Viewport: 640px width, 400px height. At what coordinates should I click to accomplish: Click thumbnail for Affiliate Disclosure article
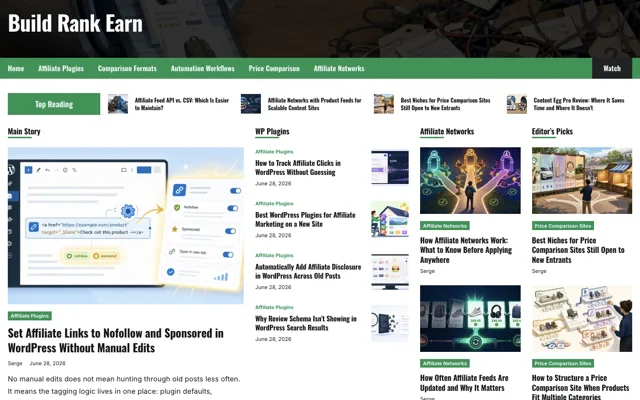pos(390,271)
